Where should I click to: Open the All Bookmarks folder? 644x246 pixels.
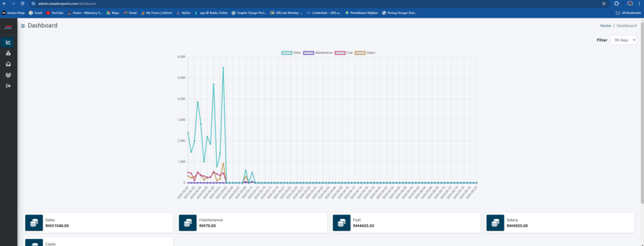628,13
